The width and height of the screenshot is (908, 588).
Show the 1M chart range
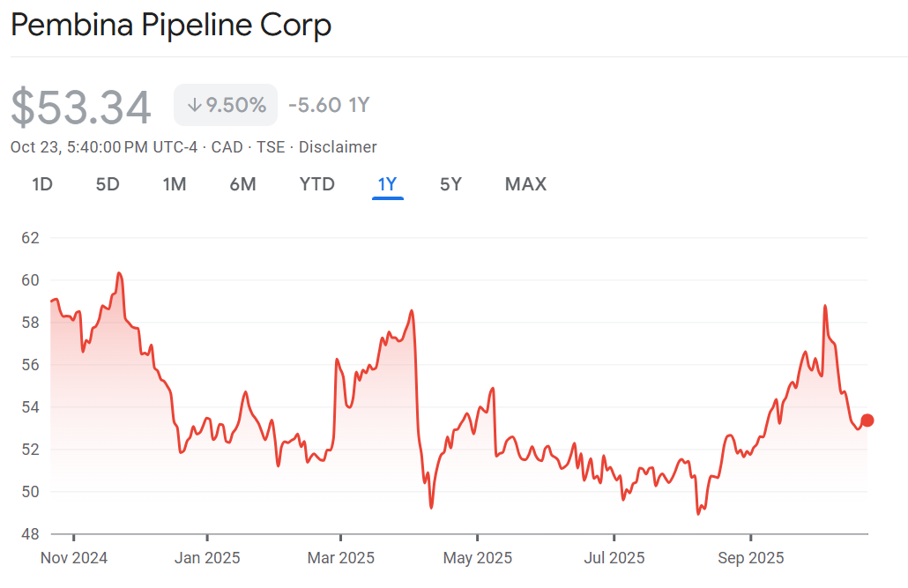coord(175,184)
